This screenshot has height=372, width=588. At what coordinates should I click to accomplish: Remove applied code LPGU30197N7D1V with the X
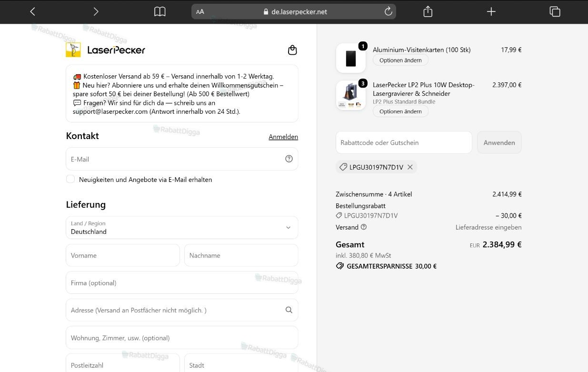pos(410,167)
